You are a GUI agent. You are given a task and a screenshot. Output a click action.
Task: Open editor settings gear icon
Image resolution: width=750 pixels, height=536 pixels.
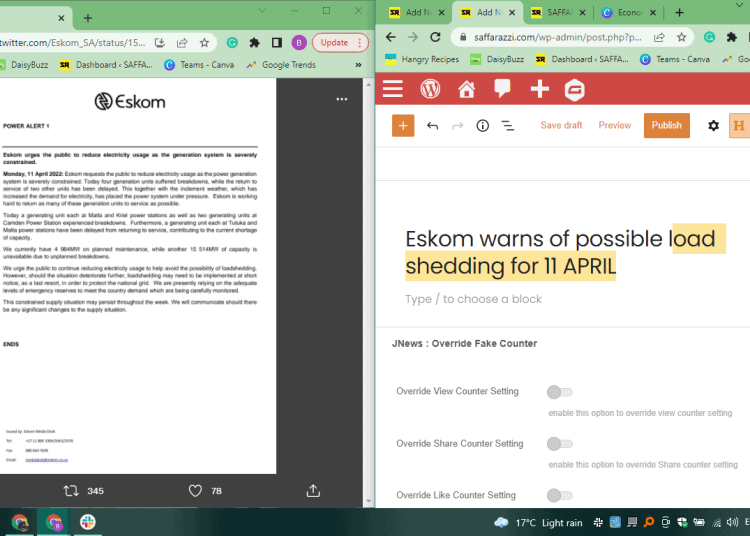[713, 126]
